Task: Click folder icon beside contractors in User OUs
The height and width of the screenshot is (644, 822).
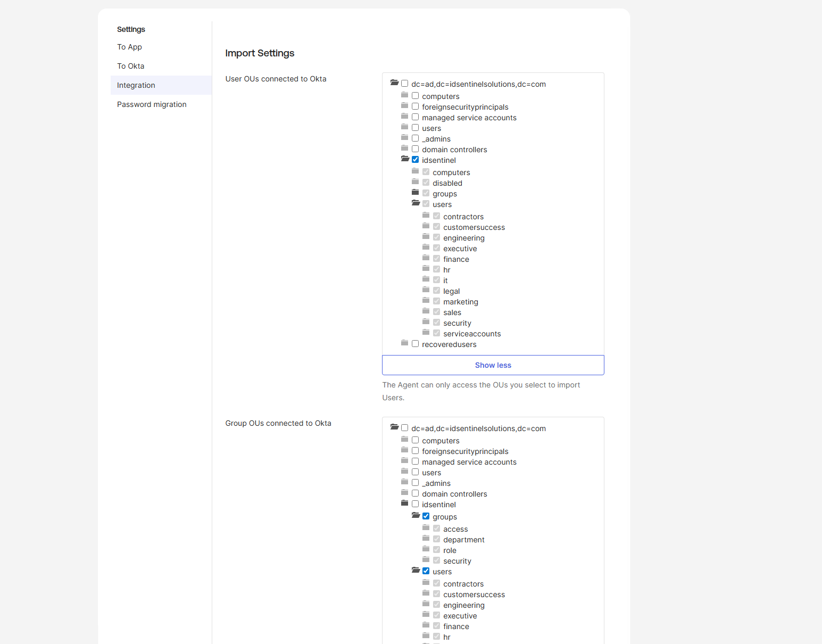Action: click(426, 216)
